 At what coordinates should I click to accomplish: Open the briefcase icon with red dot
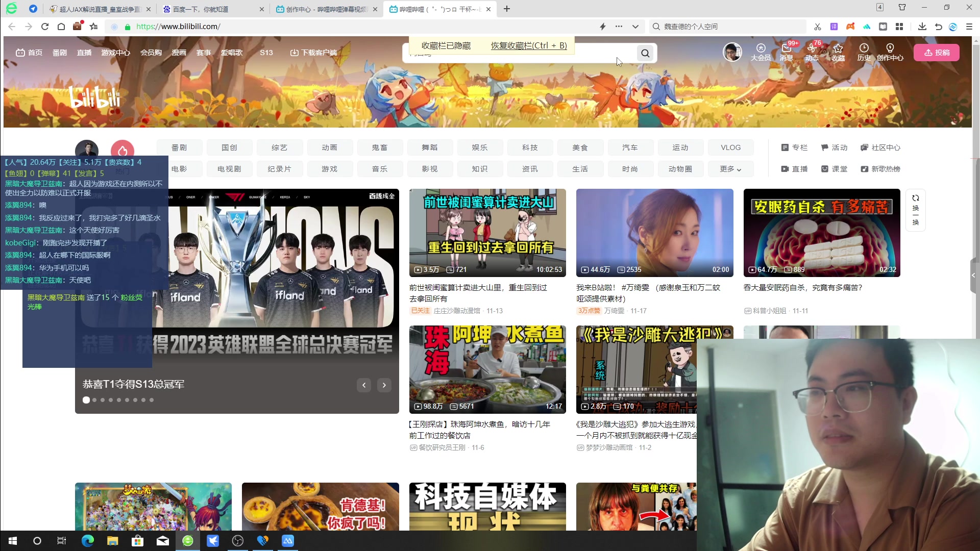tap(77, 26)
